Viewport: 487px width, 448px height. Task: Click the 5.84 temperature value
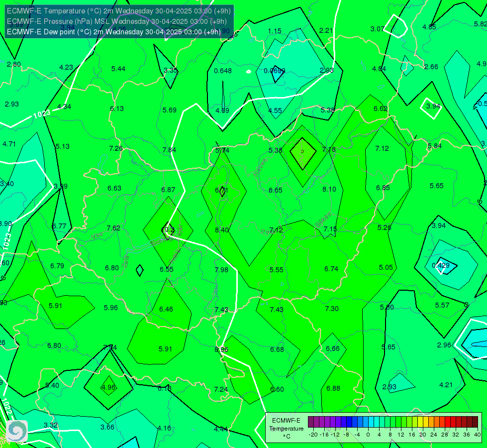tap(434, 146)
